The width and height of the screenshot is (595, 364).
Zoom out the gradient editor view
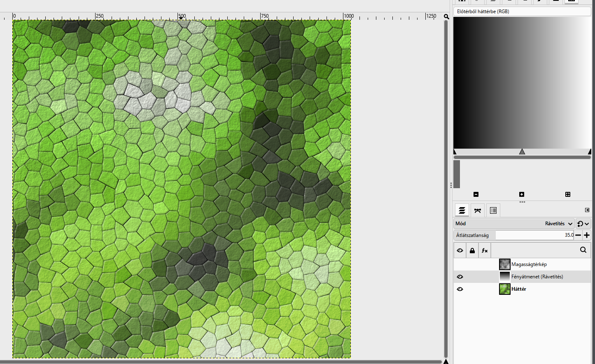(476, 194)
